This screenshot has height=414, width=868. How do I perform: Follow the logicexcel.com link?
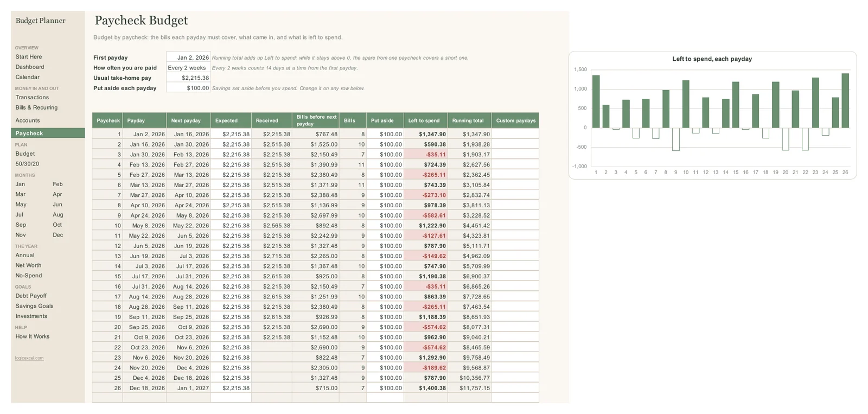click(x=29, y=358)
